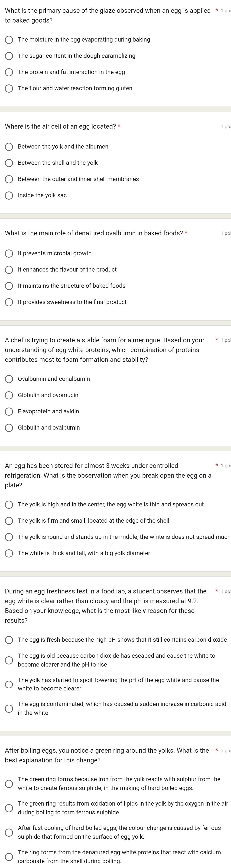Select 'It maintains the structure of baked foods'
The image size is (231, 868).
[9, 286]
